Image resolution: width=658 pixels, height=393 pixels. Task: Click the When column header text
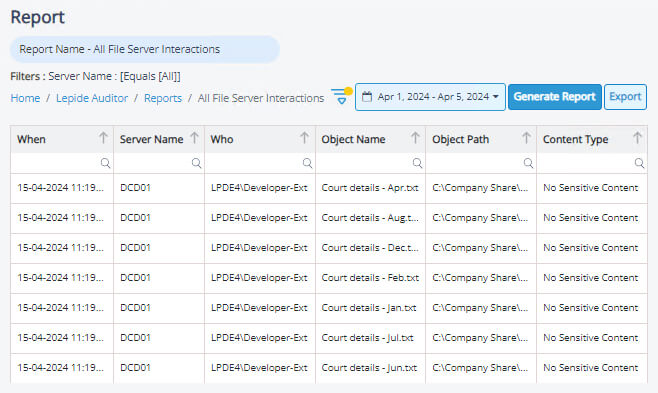[31, 139]
